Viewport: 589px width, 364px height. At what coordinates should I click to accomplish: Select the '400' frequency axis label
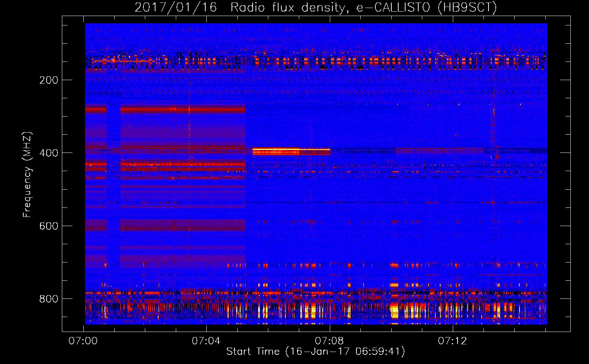tap(49, 153)
